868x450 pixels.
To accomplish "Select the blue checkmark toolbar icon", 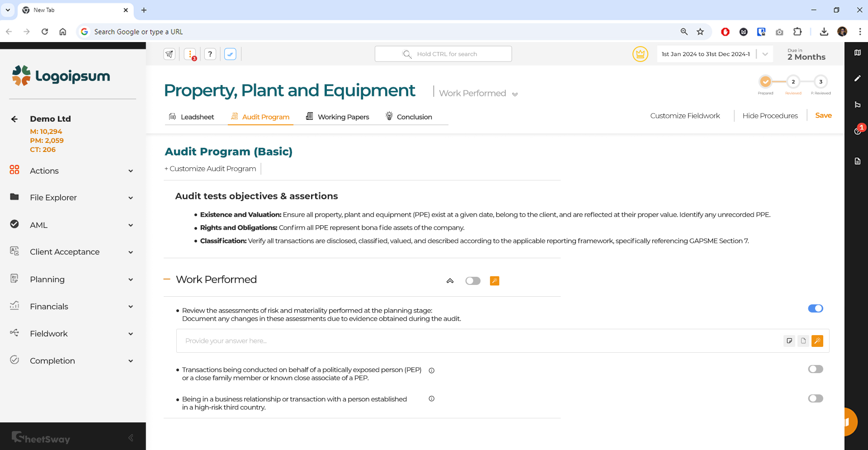I will coord(230,54).
